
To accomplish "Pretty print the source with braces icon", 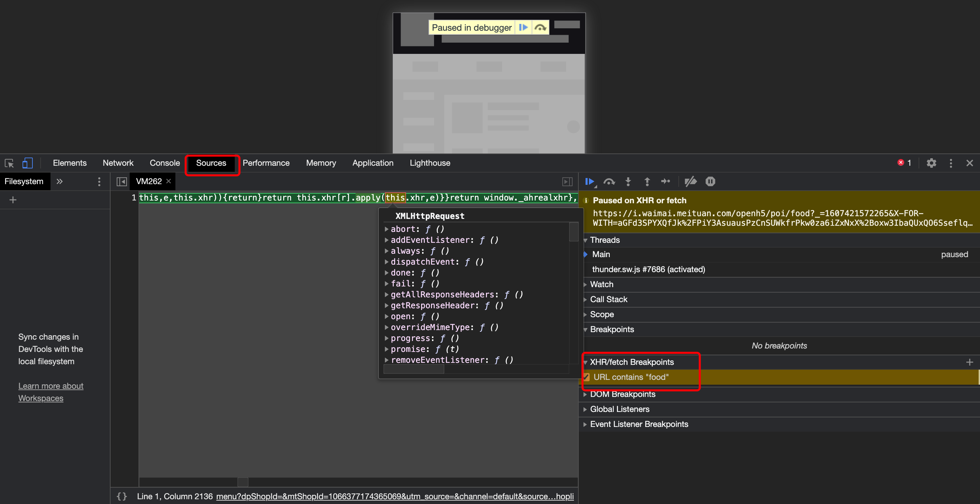I will click(122, 496).
